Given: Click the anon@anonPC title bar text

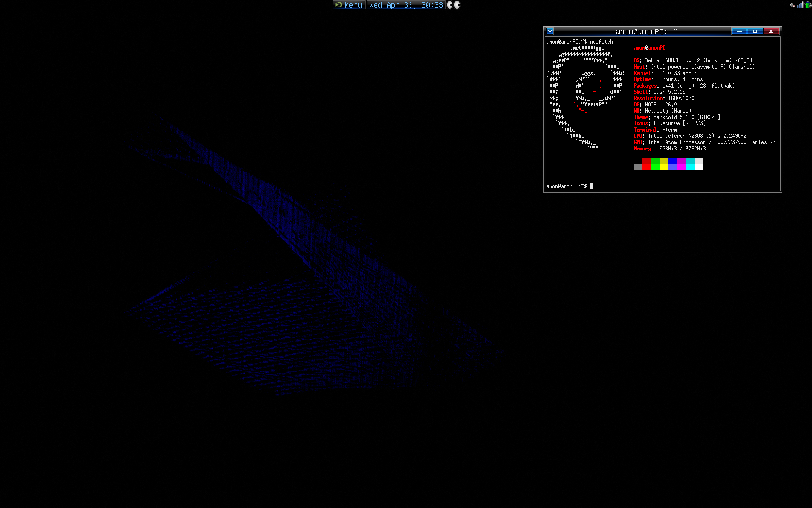Looking at the screenshot, I should click(x=641, y=31).
